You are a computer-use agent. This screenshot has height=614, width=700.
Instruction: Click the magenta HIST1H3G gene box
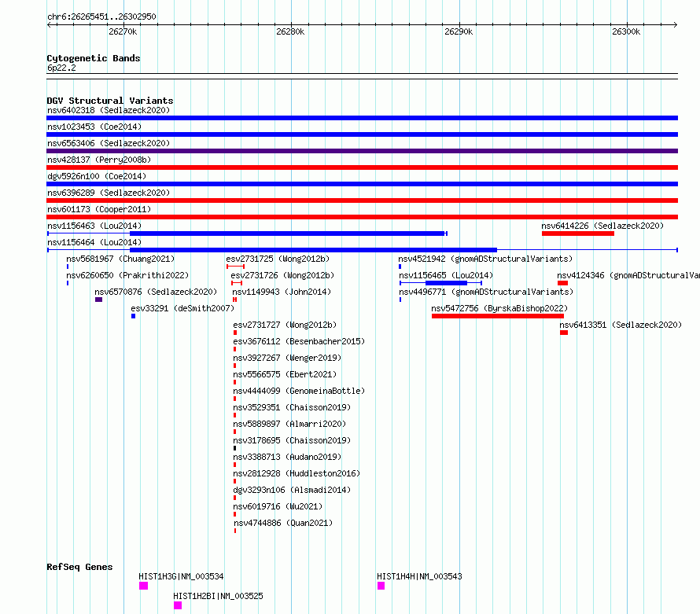click(143, 586)
